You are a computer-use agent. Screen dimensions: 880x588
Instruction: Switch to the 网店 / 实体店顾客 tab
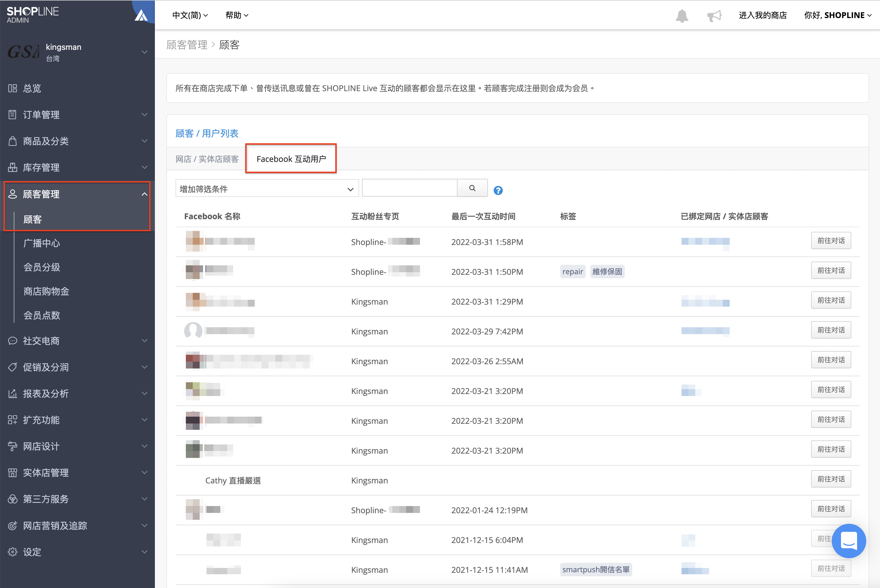coord(207,159)
